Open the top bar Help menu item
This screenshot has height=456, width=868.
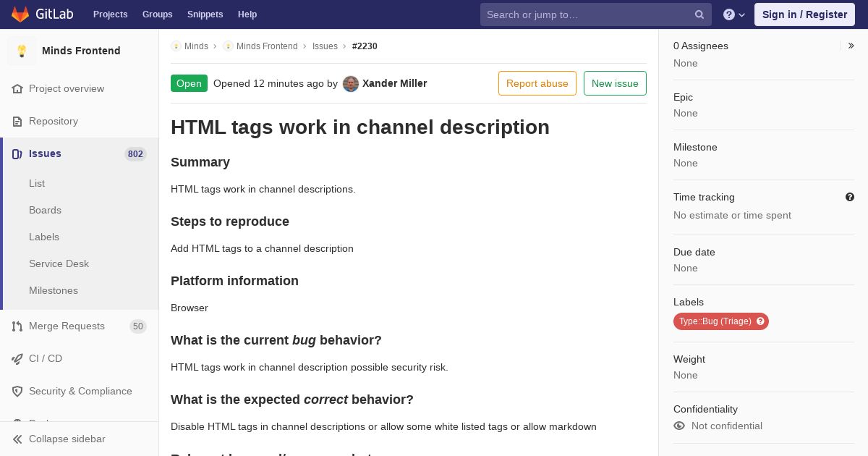click(x=247, y=14)
